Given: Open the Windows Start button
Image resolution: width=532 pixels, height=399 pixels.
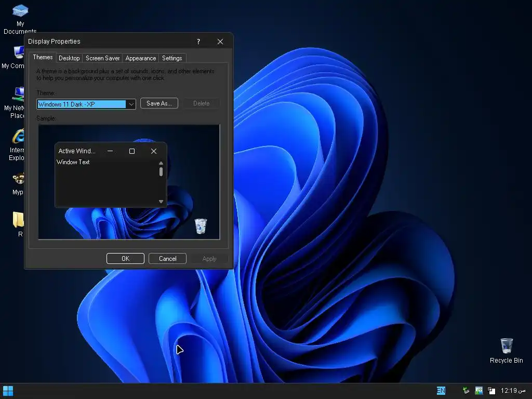Looking at the screenshot, I should click(x=7, y=391).
